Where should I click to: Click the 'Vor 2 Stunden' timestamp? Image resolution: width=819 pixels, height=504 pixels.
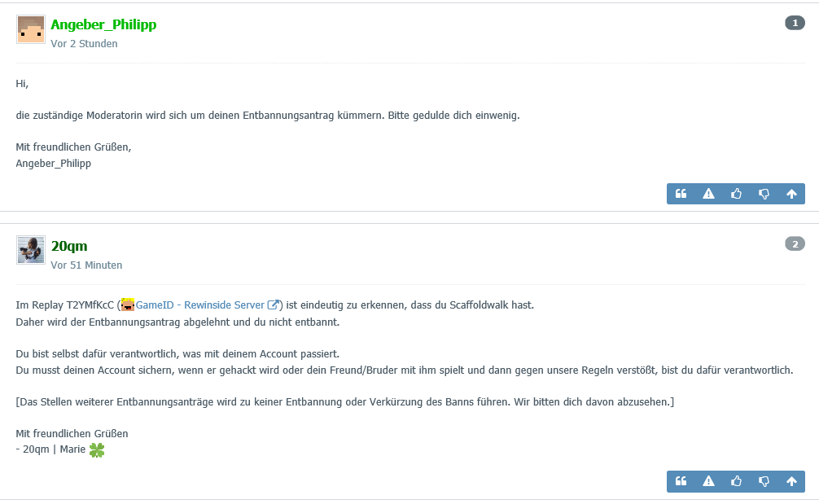coord(84,44)
